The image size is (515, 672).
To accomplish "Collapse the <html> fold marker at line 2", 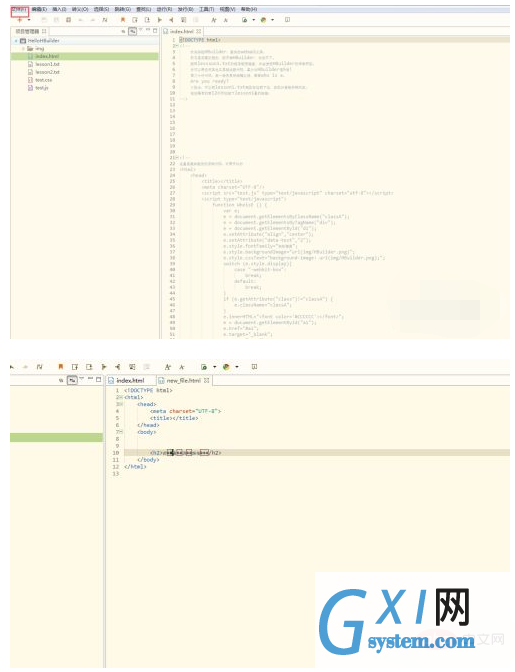I will pyautogui.click(x=121, y=398).
